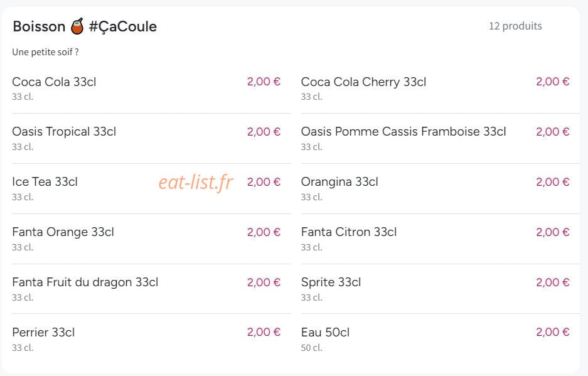Choose Fanta Citron 33cl

click(x=441, y=239)
